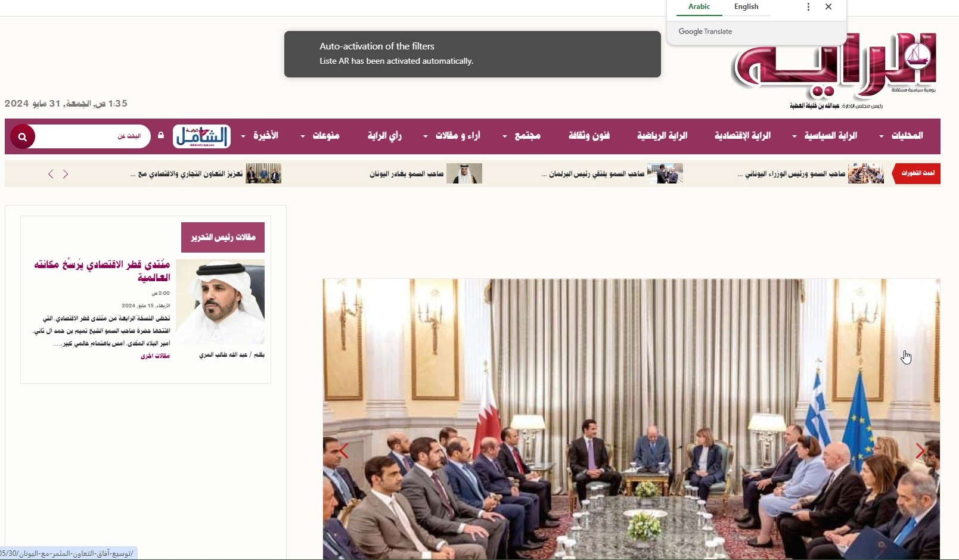Expand the مجتمع dropdown menu
The height and width of the screenshot is (560, 959).
tap(522, 136)
